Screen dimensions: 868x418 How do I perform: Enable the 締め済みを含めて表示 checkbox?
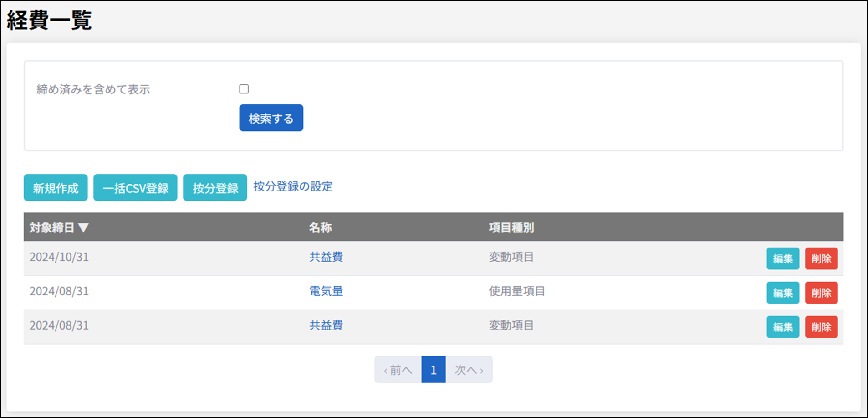point(244,89)
